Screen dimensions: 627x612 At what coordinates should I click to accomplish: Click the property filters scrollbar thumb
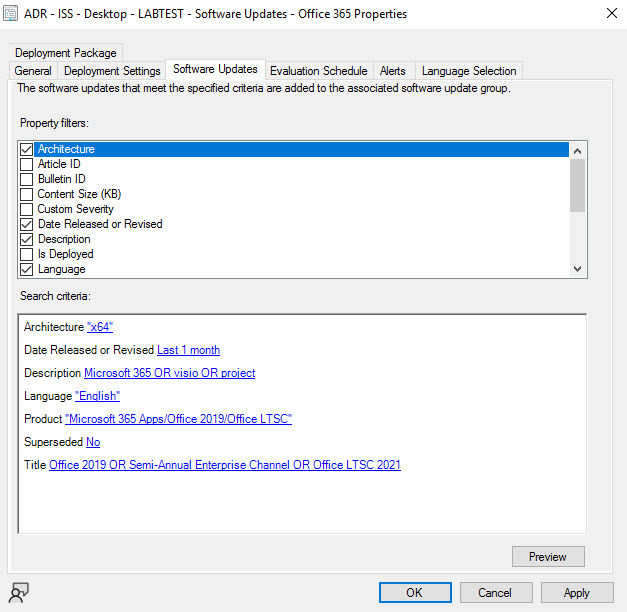[x=577, y=185]
